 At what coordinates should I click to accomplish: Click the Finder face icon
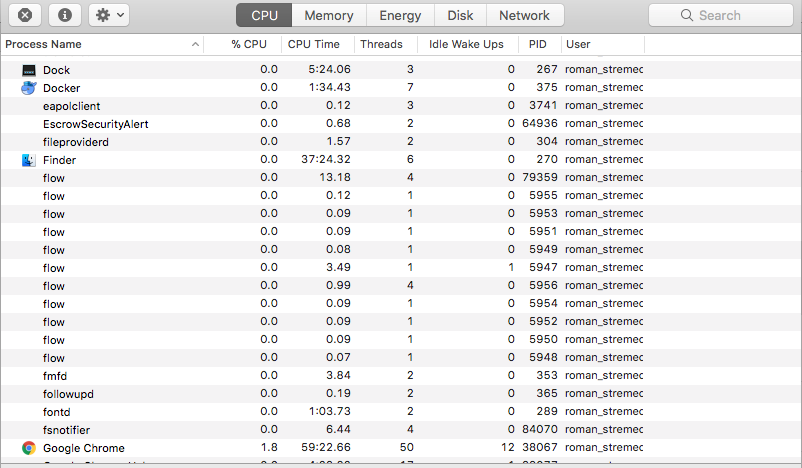[x=29, y=160]
